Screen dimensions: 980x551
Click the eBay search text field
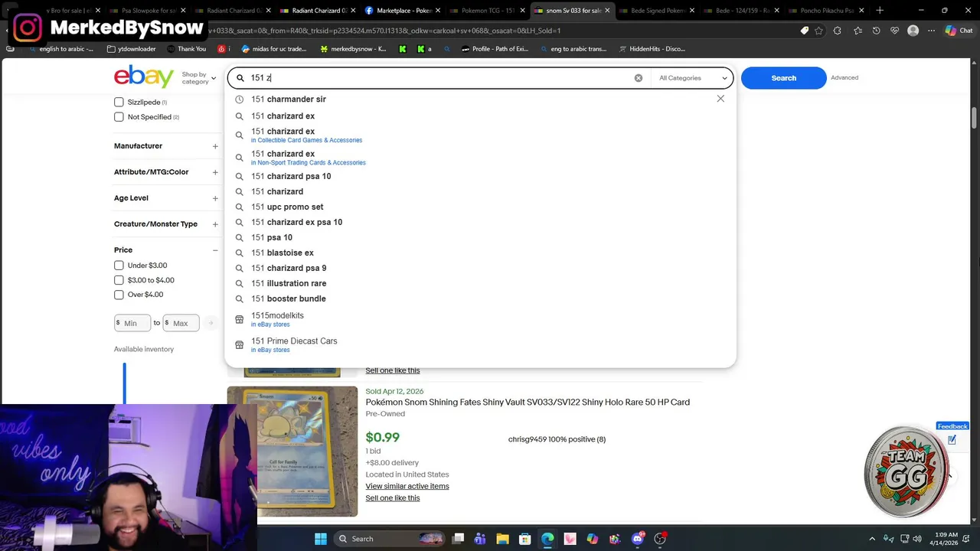(440, 78)
